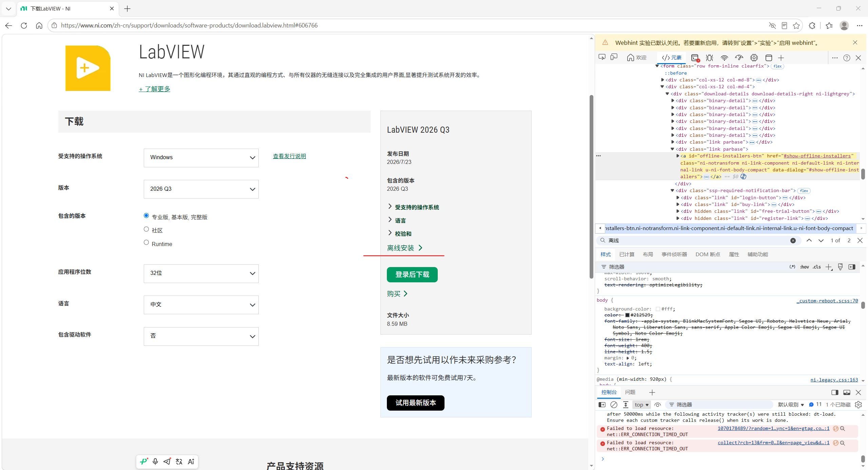Toggle :hov element state panel

point(805,267)
